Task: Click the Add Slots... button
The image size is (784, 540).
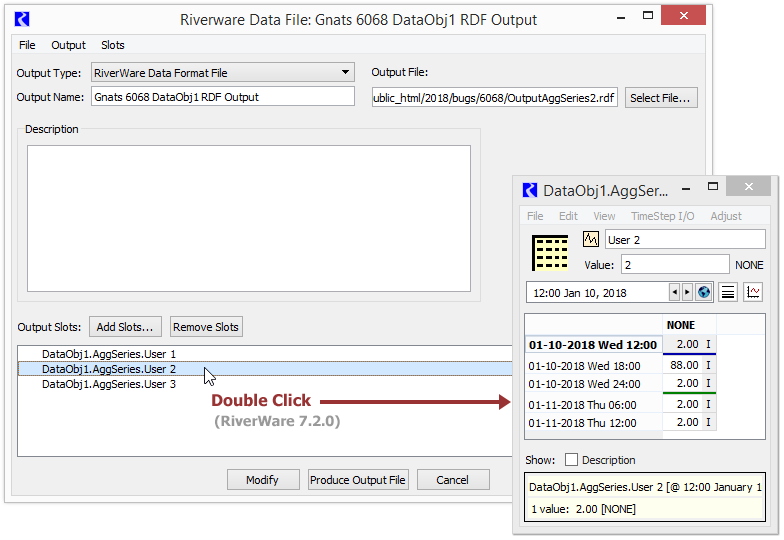Action: [x=125, y=327]
